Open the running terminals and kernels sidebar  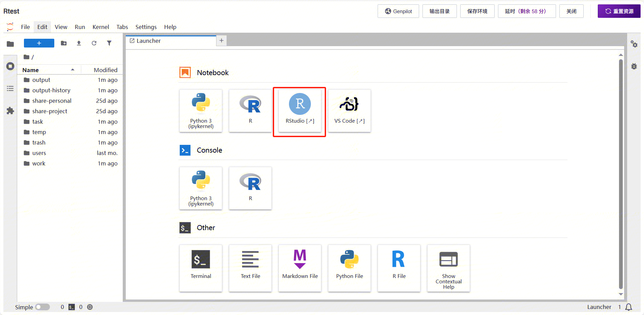tap(10, 66)
